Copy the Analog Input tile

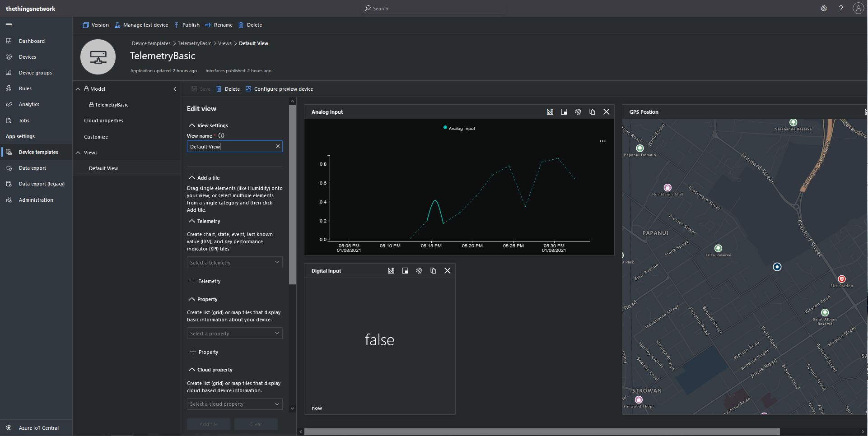(x=592, y=112)
